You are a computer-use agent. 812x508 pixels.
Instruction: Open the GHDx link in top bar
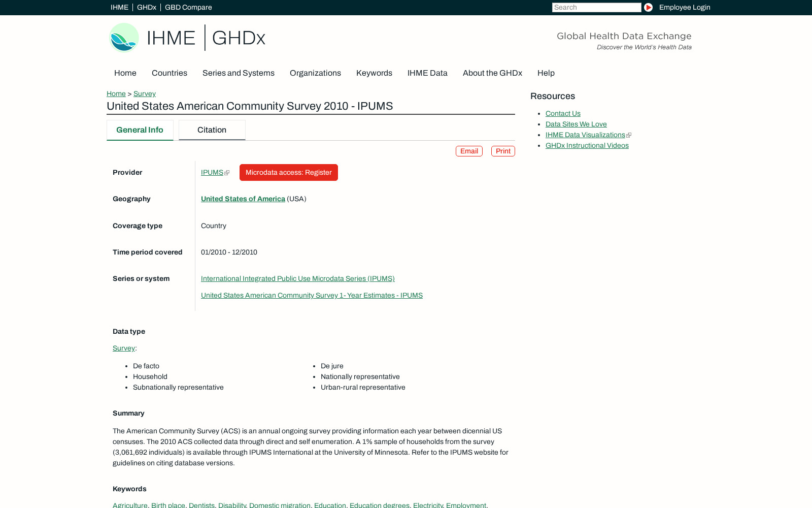click(x=147, y=7)
